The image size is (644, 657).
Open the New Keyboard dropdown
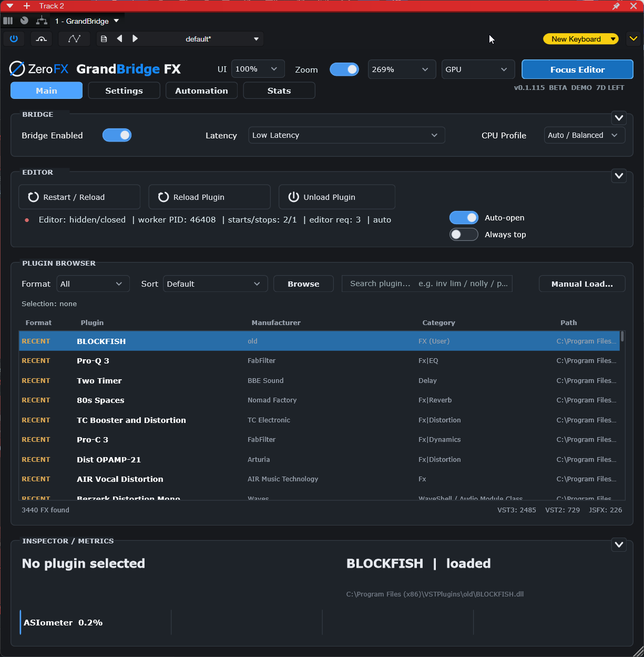581,39
